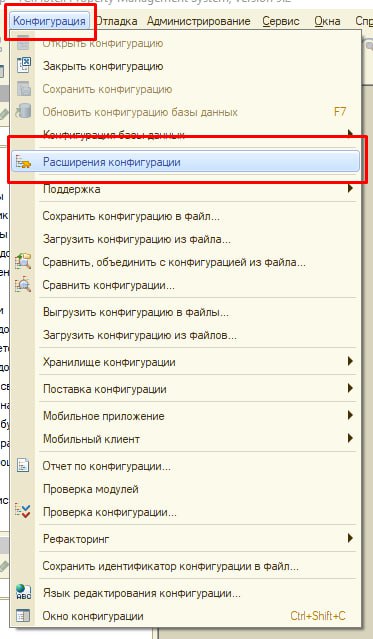This screenshot has height=639, width=373.
Task: Click the database update icon
Action: [24, 111]
